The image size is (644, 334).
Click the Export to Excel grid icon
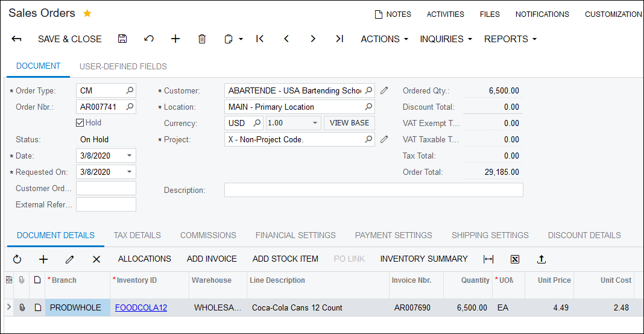coord(514,259)
